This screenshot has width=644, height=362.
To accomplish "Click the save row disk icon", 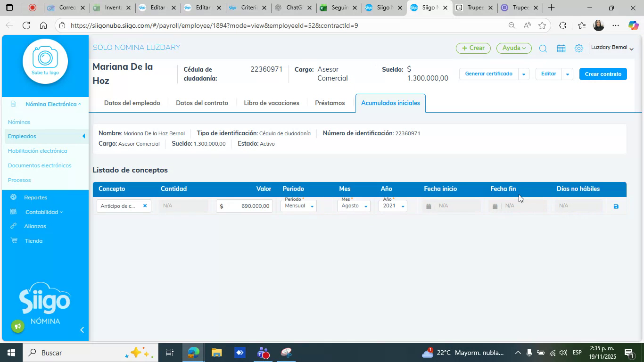I will pyautogui.click(x=616, y=206).
